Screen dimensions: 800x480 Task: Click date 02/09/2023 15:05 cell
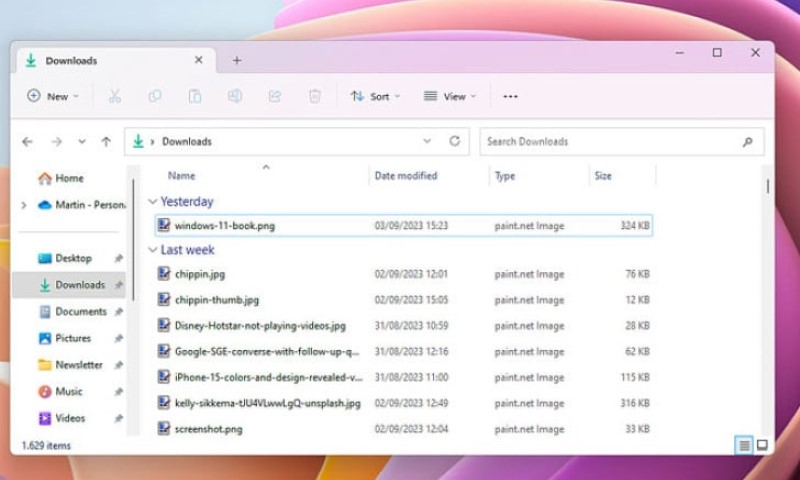tap(411, 300)
